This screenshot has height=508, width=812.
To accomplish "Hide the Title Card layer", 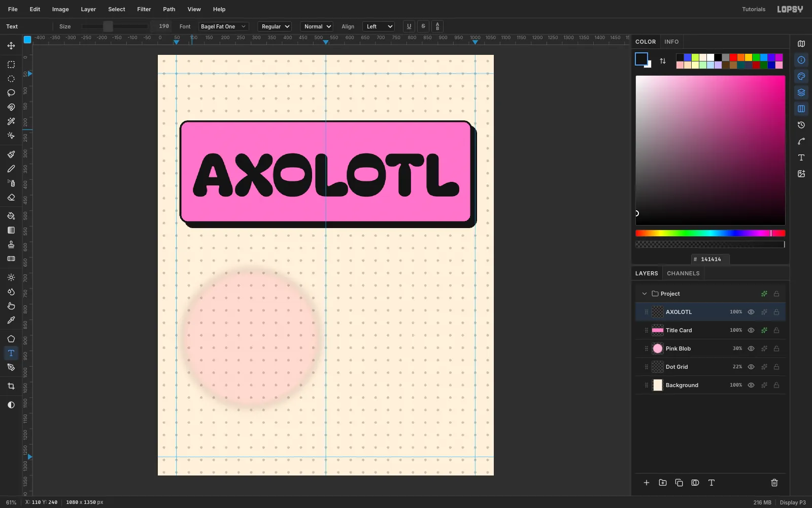I will click(x=751, y=330).
